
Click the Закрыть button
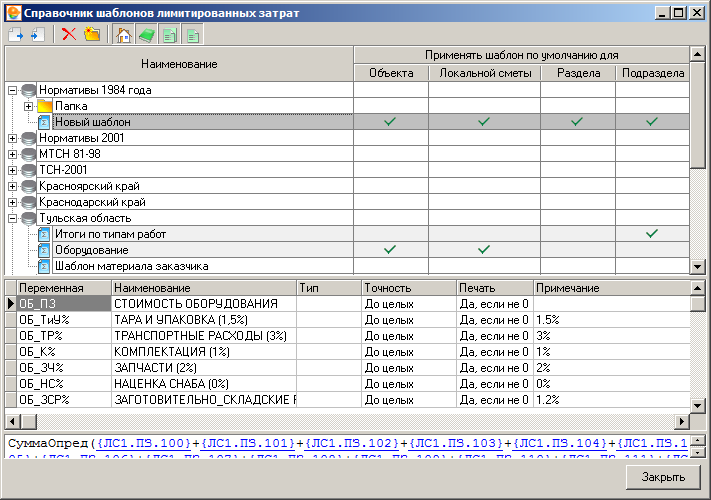pyautogui.click(x=663, y=477)
